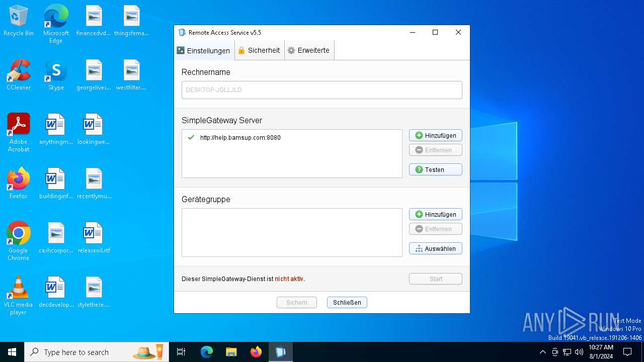The image size is (644, 362).
Task: Select the thingsfema image file on desktop
Action: point(131,21)
